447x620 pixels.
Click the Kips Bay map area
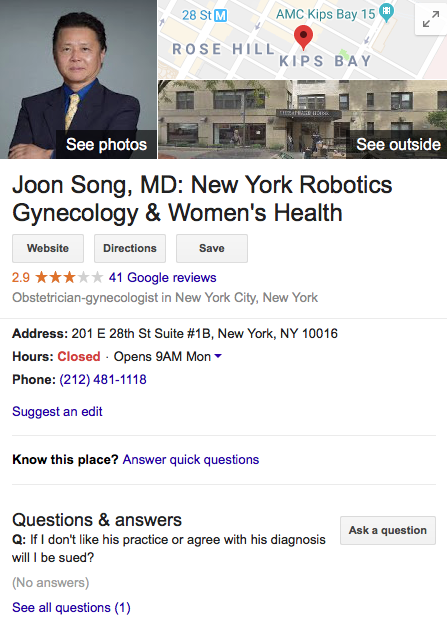coord(325,61)
